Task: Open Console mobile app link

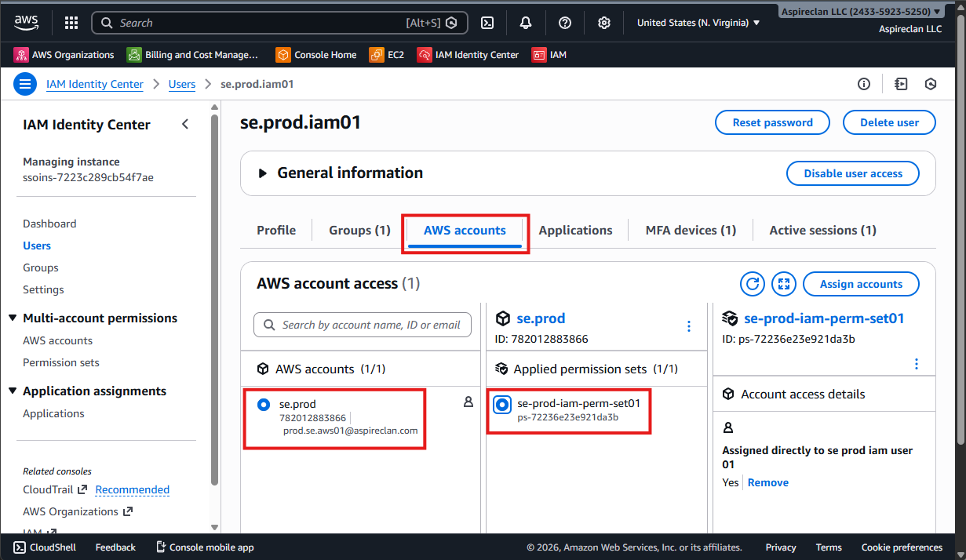Action: [205, 547]
